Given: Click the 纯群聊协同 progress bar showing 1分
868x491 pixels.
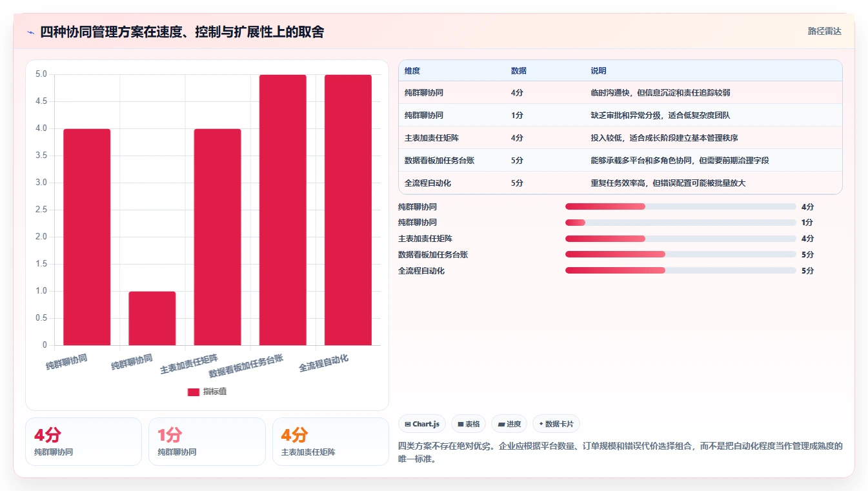Looking at the screenshot, I should (680, 223).
